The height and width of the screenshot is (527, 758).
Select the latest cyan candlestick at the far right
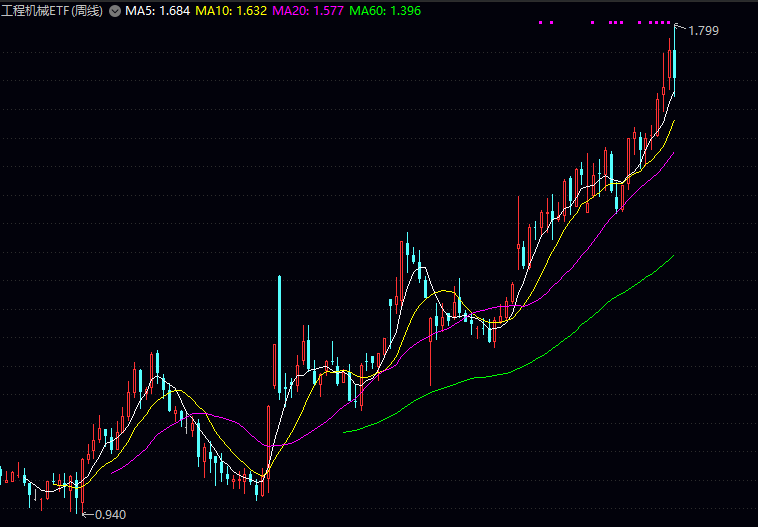click(675, 60)
